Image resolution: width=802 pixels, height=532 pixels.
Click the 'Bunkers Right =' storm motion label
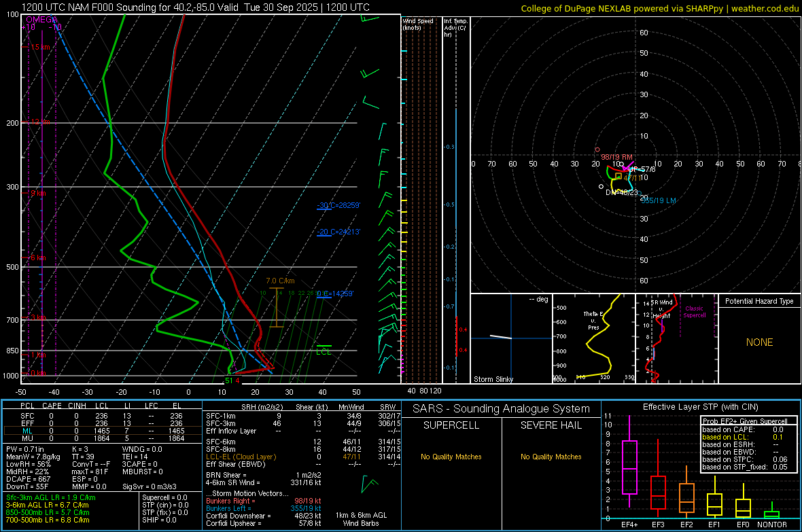pos(230,501)
